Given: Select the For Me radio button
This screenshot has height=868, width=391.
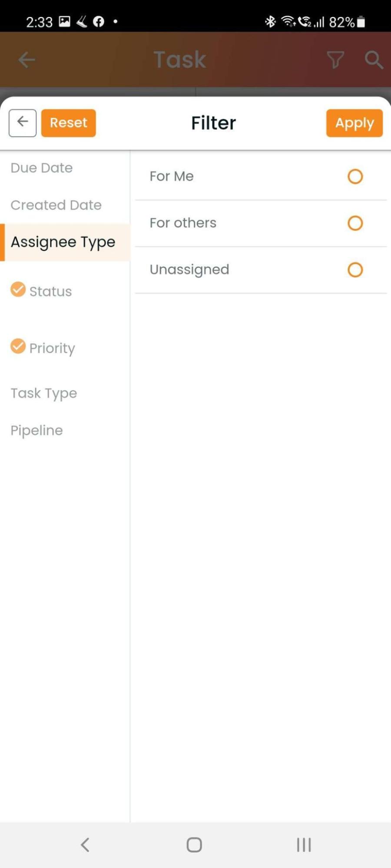Looking at the screenshot, I should (355, 176).
